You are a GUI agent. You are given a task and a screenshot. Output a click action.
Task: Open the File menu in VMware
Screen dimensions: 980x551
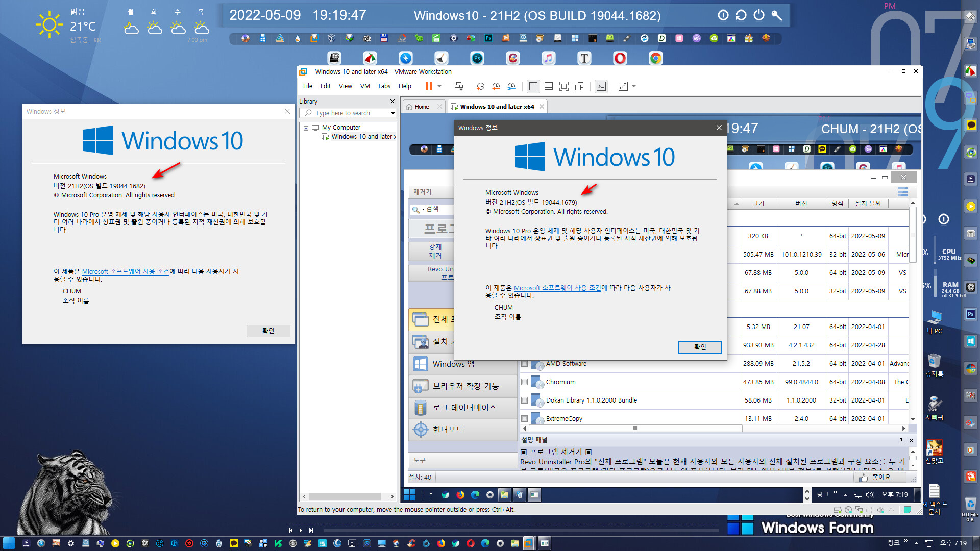click(x=308, y=86)
